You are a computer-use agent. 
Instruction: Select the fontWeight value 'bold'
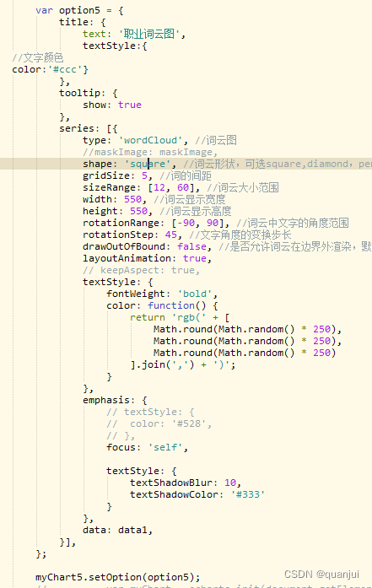click(x=195, y=294)
